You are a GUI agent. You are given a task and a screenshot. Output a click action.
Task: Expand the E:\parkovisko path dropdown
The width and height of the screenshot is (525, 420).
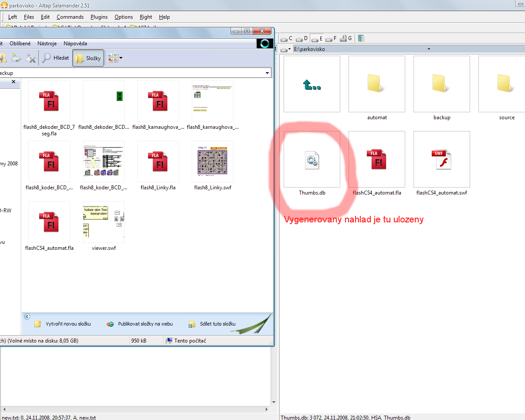pyautogui.click(x=429, y=49)
